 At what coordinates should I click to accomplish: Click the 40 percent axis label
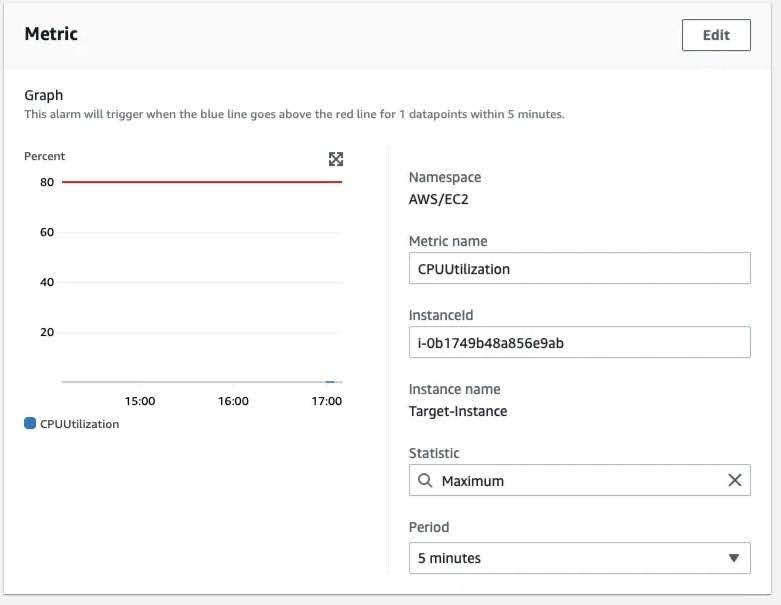tap(47, 282)
